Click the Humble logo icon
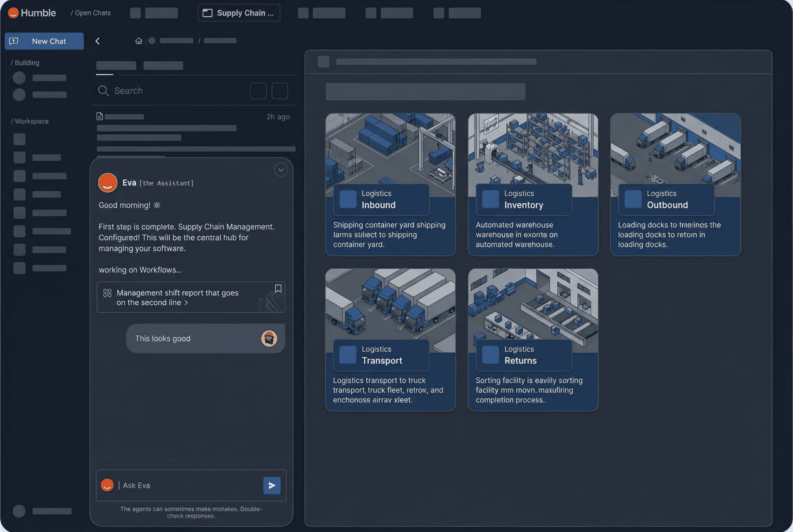This screenshot has height=532, width=793. coord(13,13)
